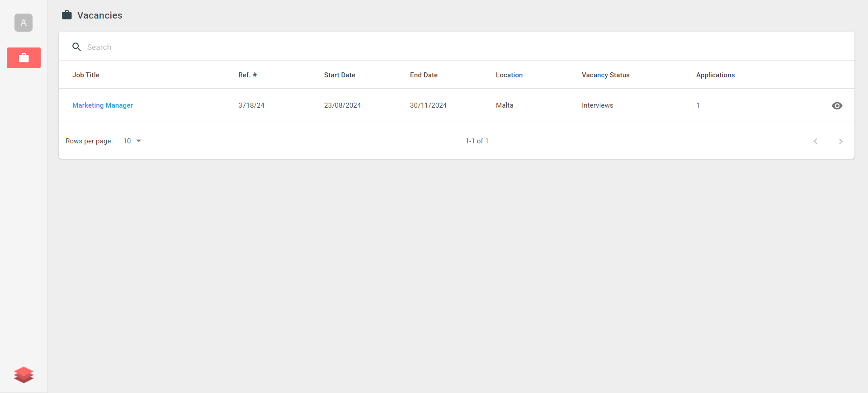
Task: Click the magnifying glass search icon
Action: click(x=77, y=47)
